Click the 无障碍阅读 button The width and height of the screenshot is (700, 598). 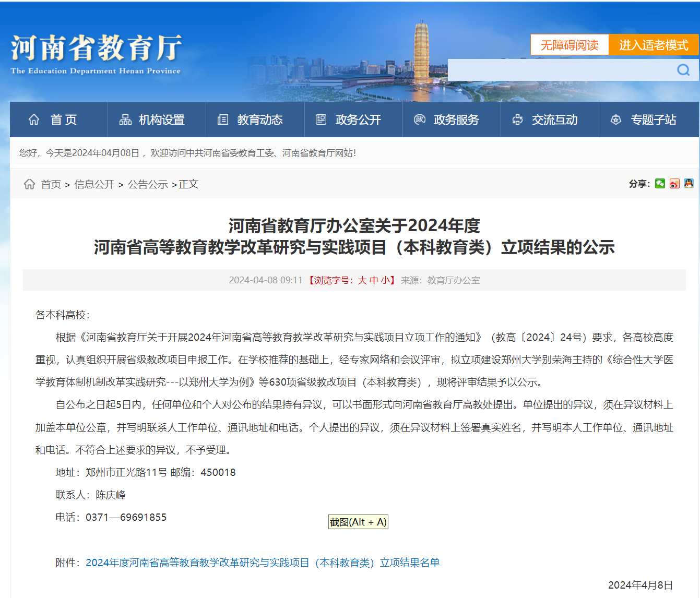point(570,45)
